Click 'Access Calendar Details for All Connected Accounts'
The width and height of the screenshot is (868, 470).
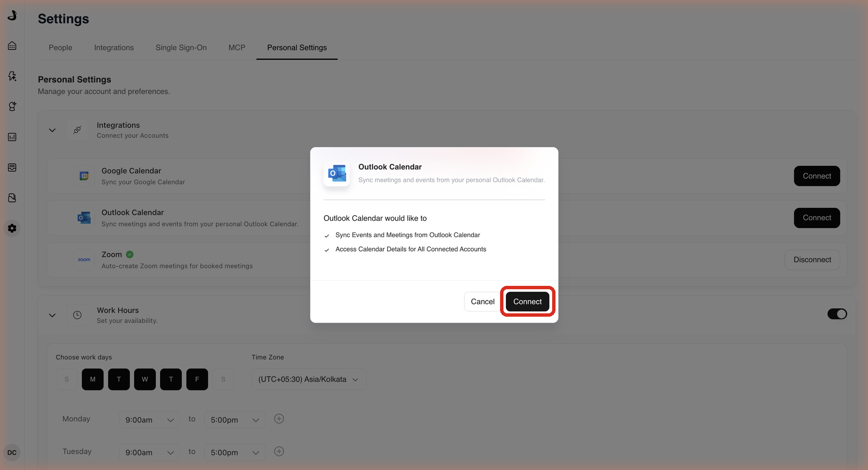coord(411,249)
